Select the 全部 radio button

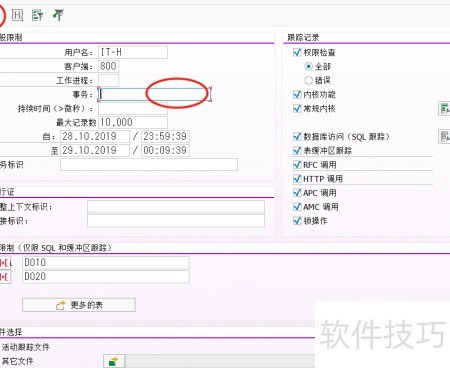tap(309, 66)
